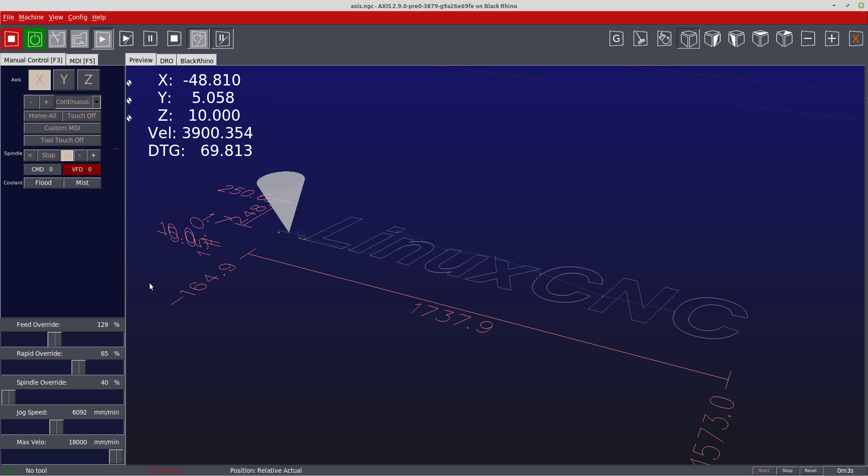Viewport: 868px width, 476px height.
Task: Switch to MDI [F5] tab
Action: coord(82,61)
